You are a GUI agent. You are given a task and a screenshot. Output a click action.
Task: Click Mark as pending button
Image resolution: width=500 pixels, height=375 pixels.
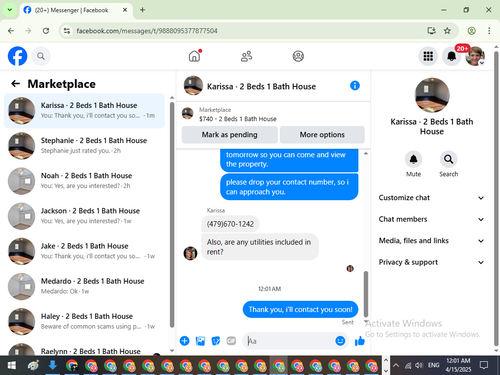pyautogui.click(x=229, y=135)
